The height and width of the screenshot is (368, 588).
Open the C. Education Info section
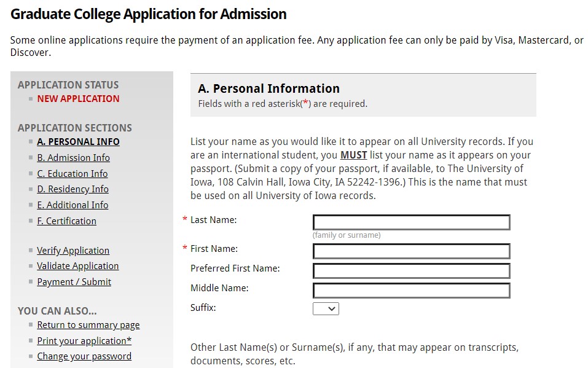pos(72,173)
